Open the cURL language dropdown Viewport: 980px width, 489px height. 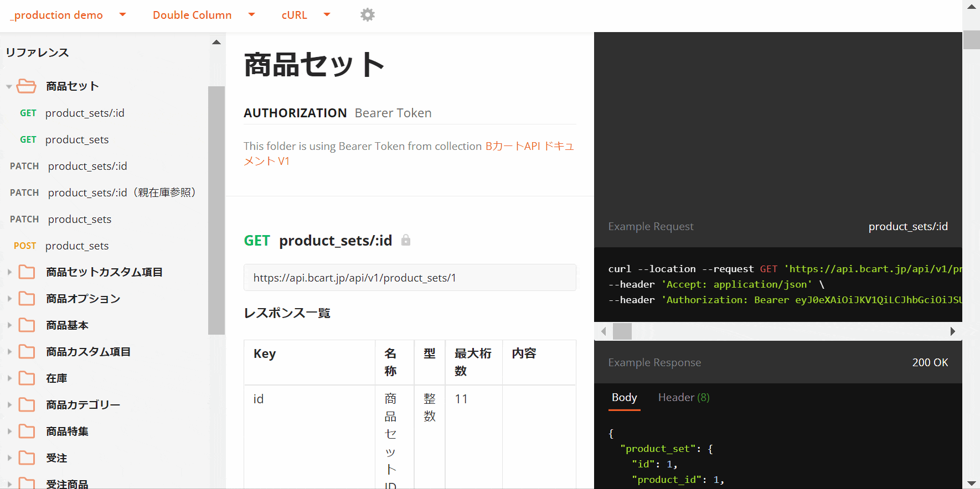[x=306, y=15]
